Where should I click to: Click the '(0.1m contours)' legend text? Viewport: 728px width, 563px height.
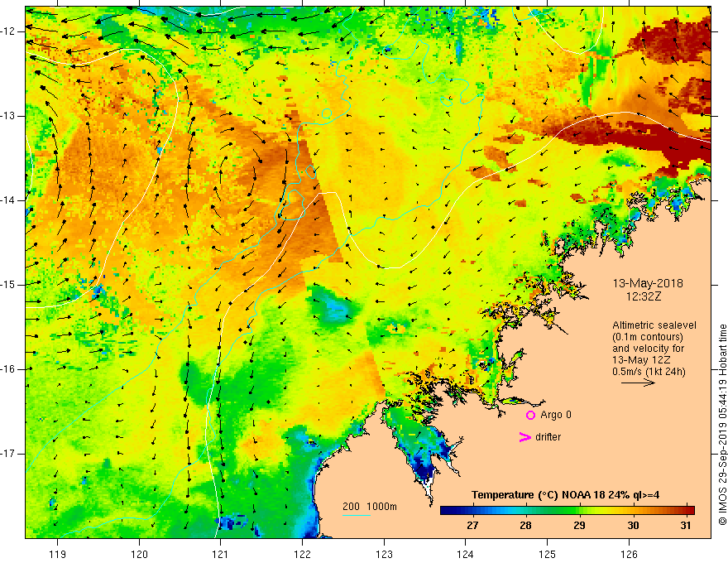[648, 337]
